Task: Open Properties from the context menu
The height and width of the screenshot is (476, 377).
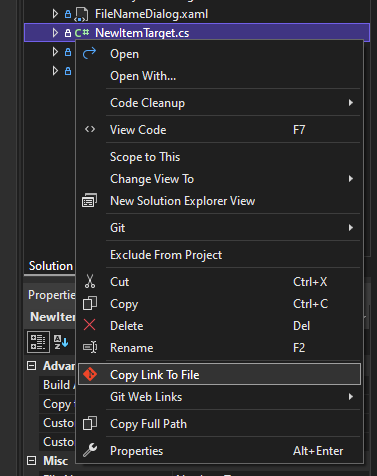Action: [219, 451]
